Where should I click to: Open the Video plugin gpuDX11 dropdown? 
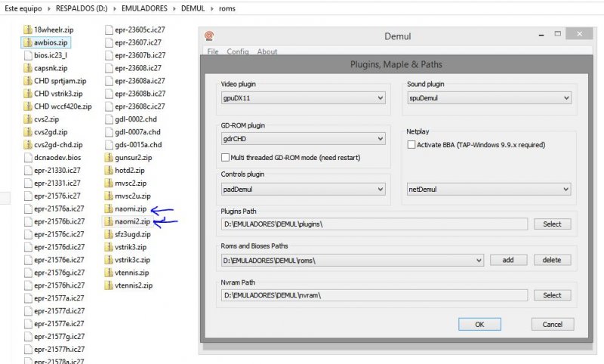point(304,98)
